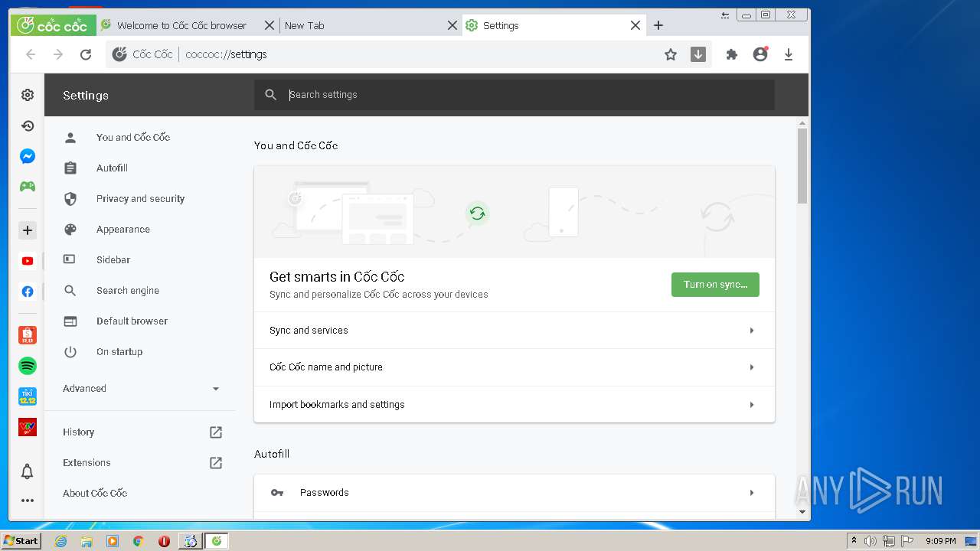Focus the Search settings field
The width and height of the screenshot is (980, 551).
(x=514, y=95)
